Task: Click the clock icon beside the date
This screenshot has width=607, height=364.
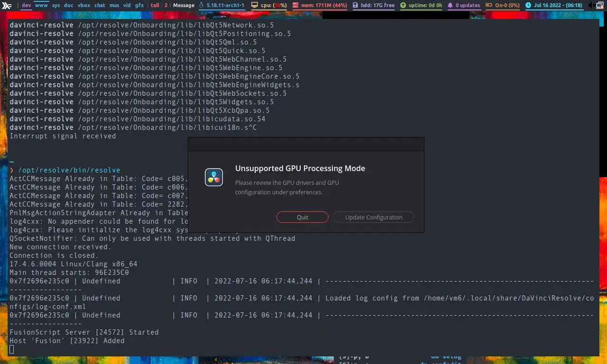Action: pyautogui.click(x=528, y=5)
